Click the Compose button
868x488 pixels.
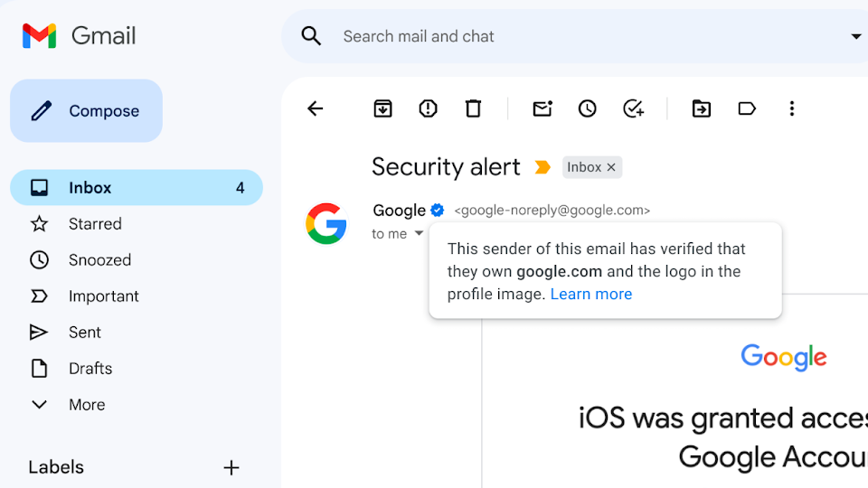(x=87, y=110)
